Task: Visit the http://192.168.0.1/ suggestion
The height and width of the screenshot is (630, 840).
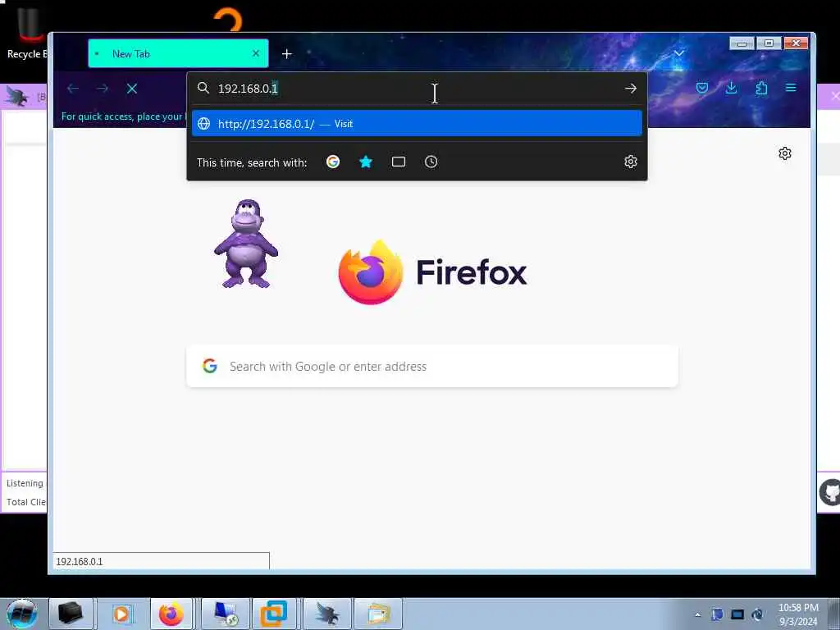Action: 417,124
